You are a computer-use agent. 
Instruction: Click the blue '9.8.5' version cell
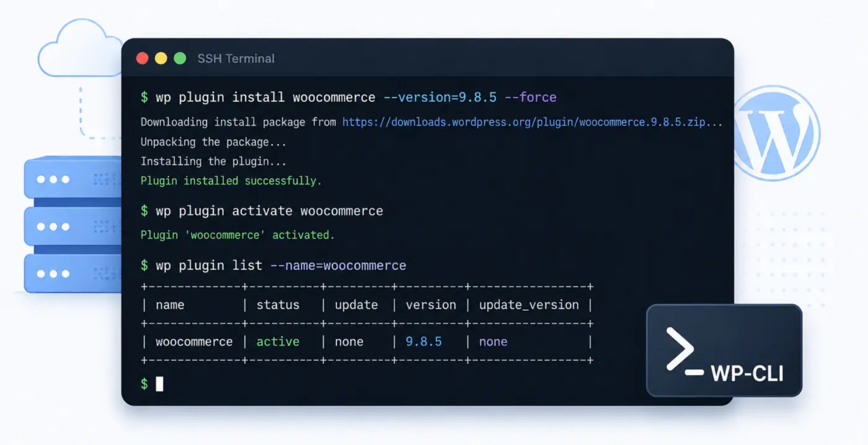click(x=423, y=342)
